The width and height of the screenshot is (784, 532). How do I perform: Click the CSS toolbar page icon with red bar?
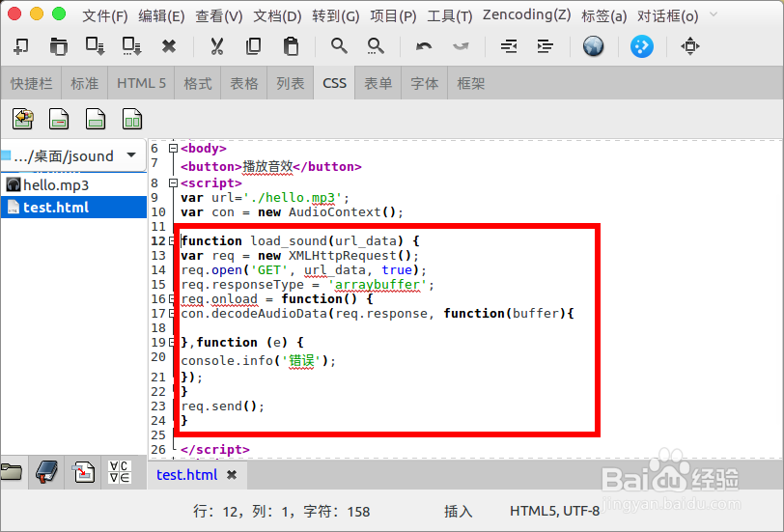tap(59, 119)
